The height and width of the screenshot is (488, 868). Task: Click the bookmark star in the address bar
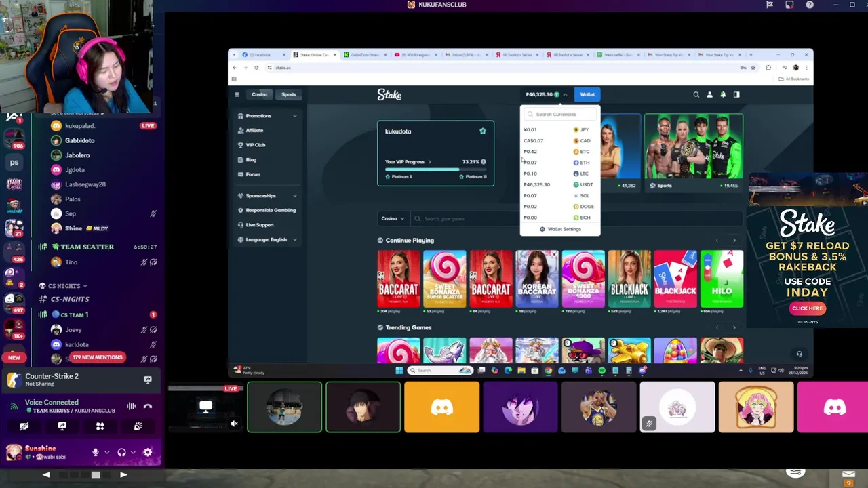pos(754,68)
